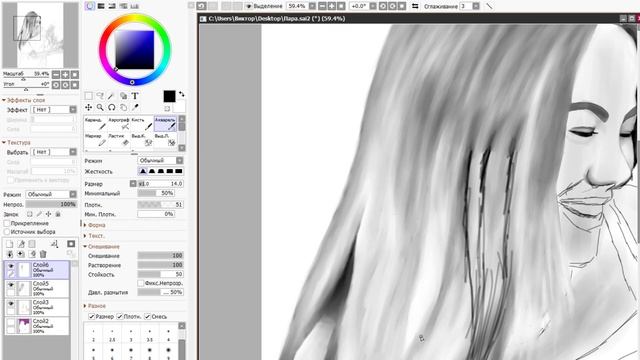Select the Eyedropper color picker tool

tap(135, 107)
